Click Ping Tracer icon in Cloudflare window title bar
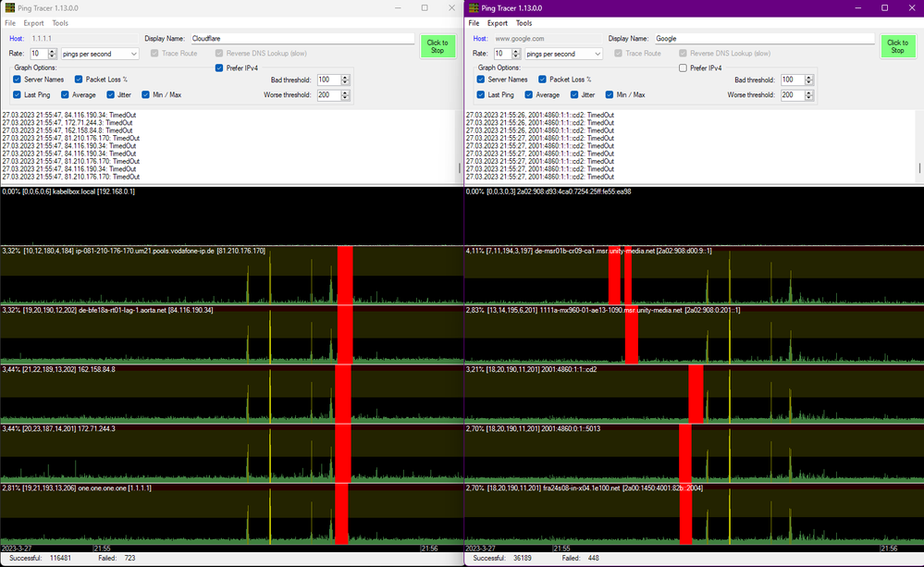924x567 pixels. (x=9, y=7)
